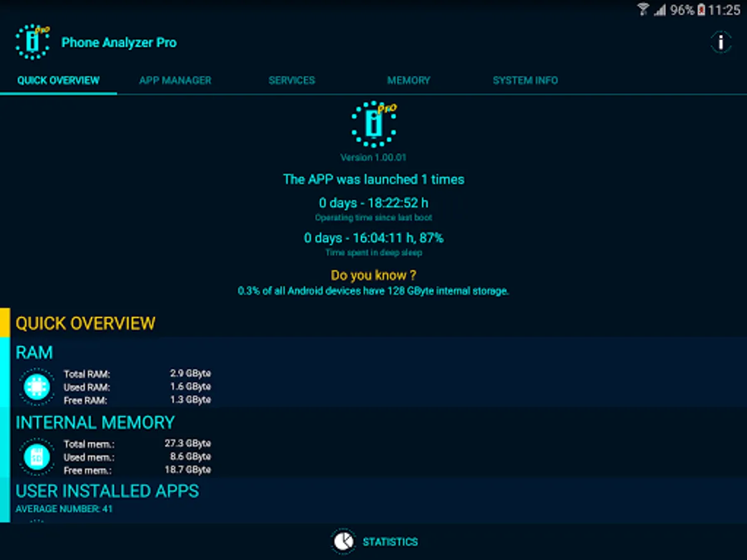
Task: Click the Statistics pie chart icon
Action: [343, 541]
